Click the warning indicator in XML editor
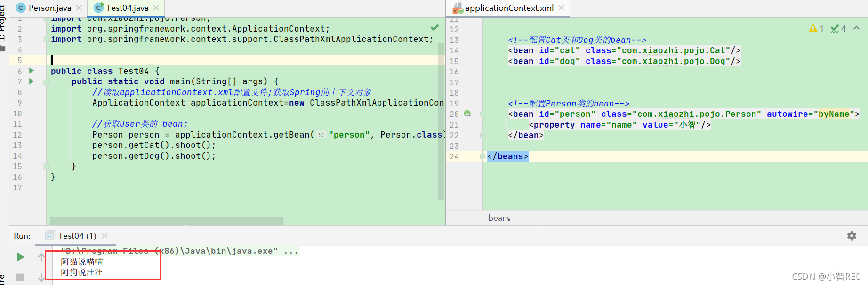The image size is (868, 285). click(816, 29)
